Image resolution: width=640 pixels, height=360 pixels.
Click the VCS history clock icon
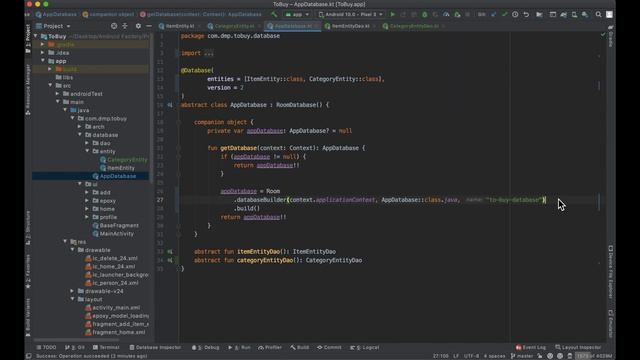[x=515, y=14]
